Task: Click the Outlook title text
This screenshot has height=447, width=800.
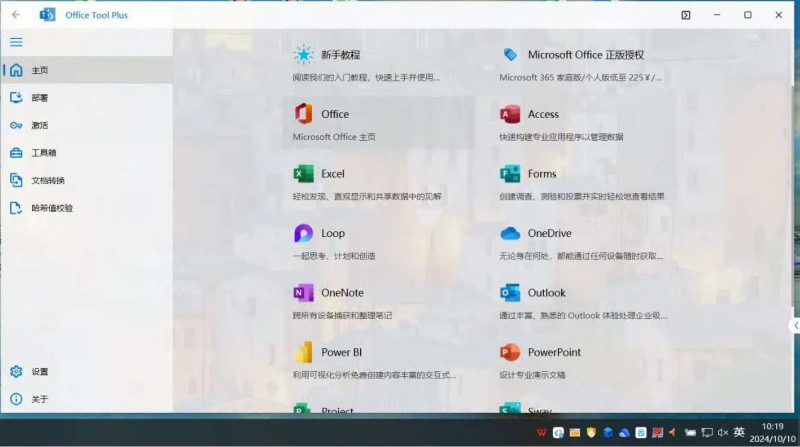Action: click(546, 293)
